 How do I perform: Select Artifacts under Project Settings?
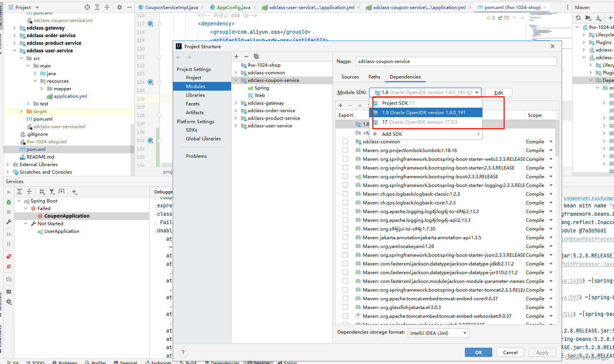pyautogui.click(x=195, y=113)
